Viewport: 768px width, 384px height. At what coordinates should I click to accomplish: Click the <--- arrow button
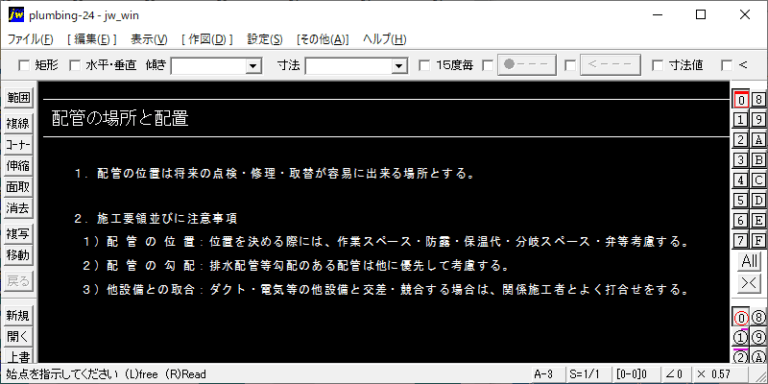click(610, 65)
